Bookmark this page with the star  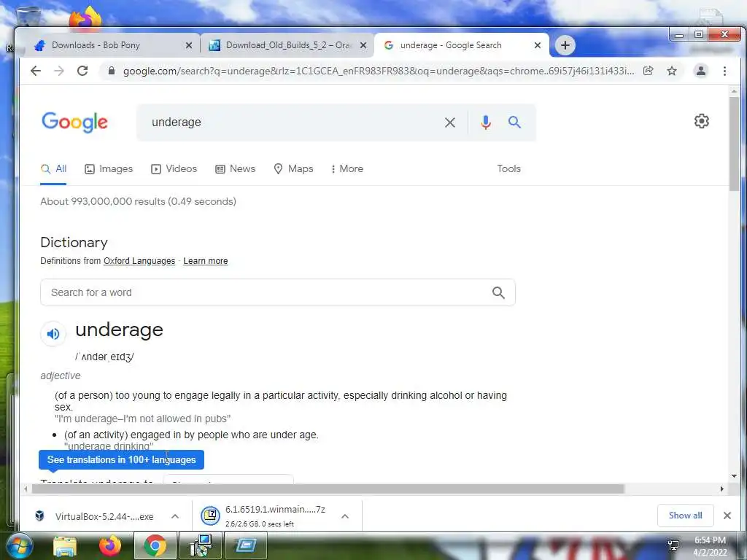tap(672, 71)
